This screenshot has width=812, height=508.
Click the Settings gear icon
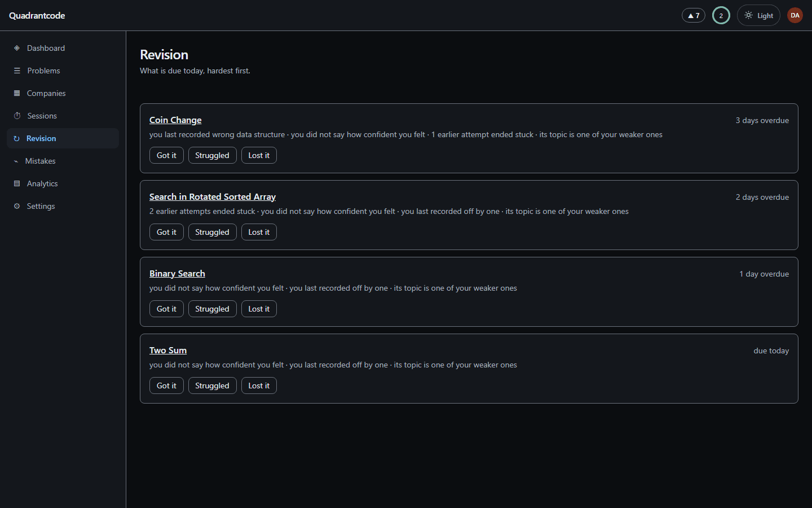(x=17, y=206)
